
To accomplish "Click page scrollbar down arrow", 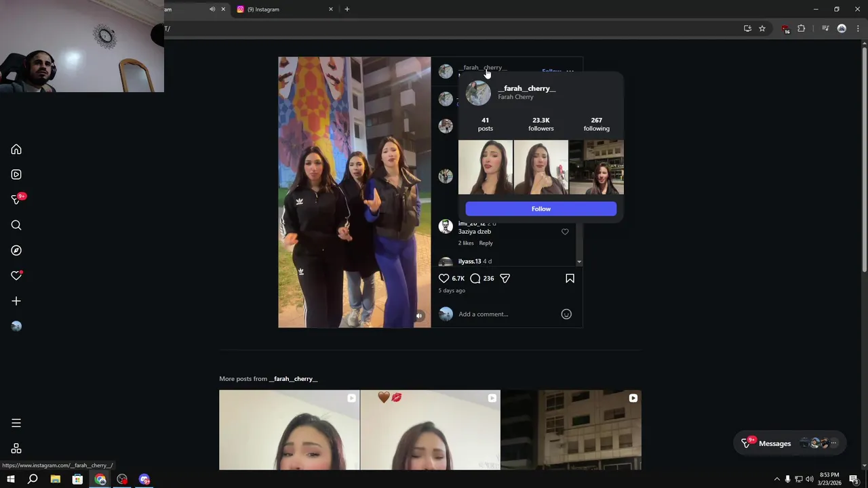I will coord(864,466).
